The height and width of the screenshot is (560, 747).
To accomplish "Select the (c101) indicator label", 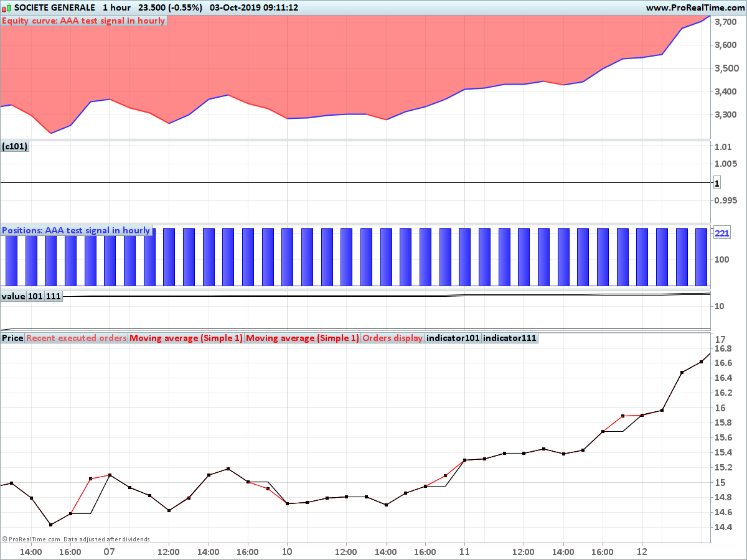I will [x=15, y=147].
